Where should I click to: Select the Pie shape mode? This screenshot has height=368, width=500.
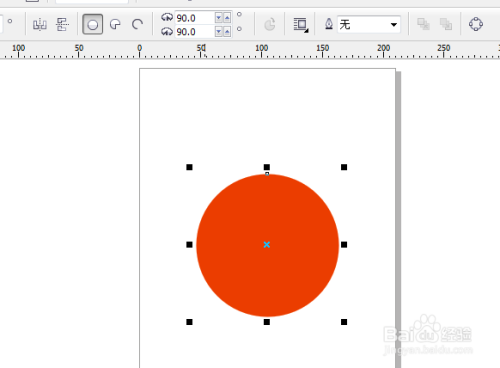[x=115, y=24]
